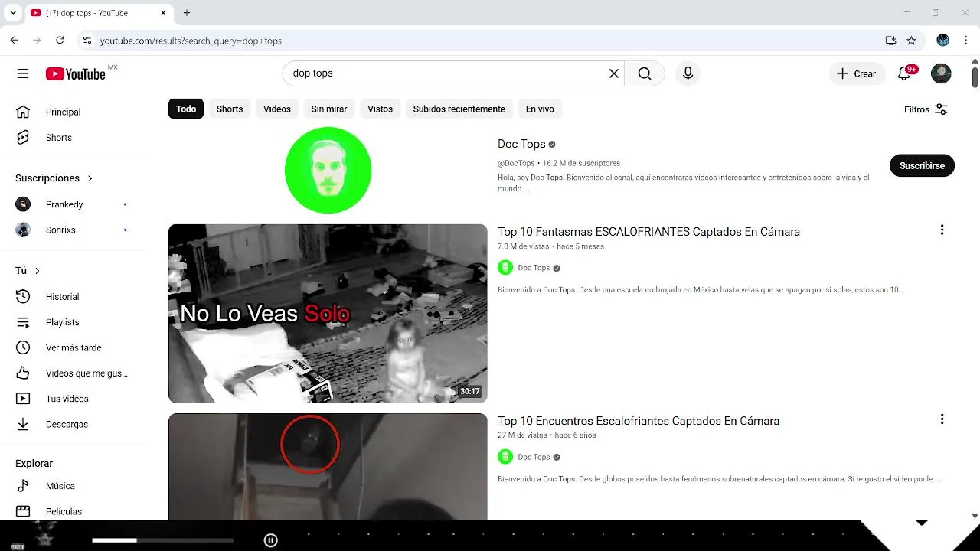Select the Todo filter chip
The width and height of the screenshot is (980, 551).
(186, 109)
